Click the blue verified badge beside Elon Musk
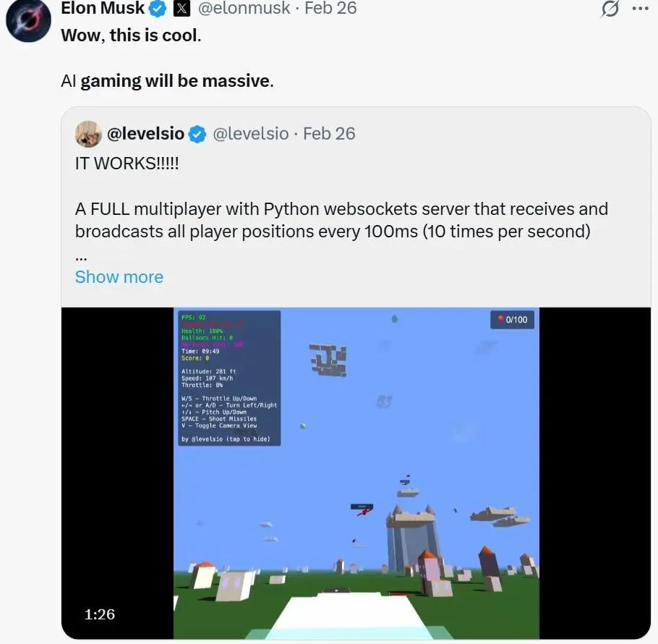658x644 pixels. (x=158, y=9)
